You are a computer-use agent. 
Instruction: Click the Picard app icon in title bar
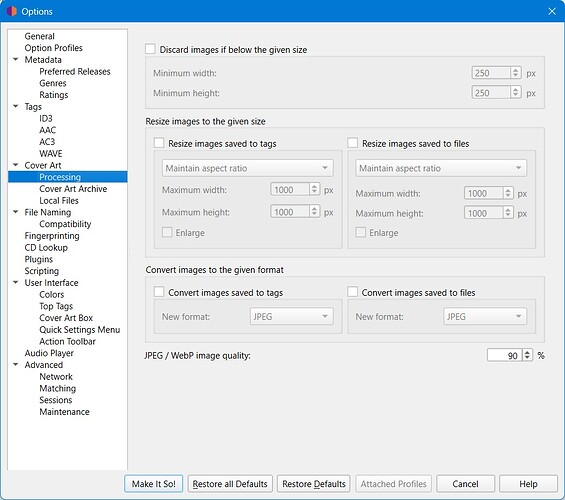pyautogui.click(x=12, y=11)
